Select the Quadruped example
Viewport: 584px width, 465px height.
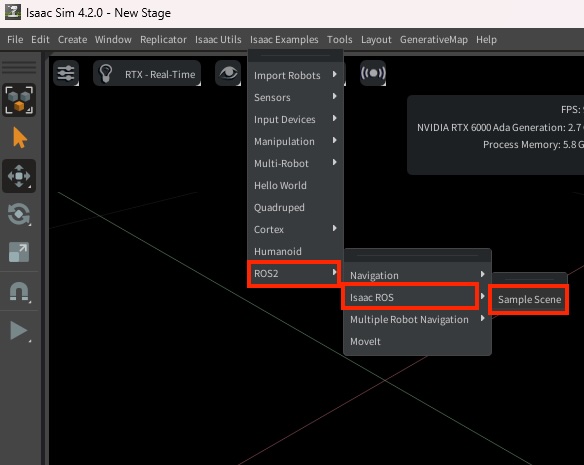[295, 207]
